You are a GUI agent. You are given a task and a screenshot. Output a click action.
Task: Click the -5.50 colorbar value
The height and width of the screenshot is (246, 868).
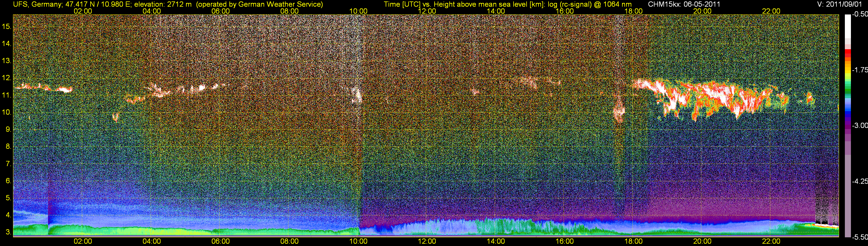point(860,237)
